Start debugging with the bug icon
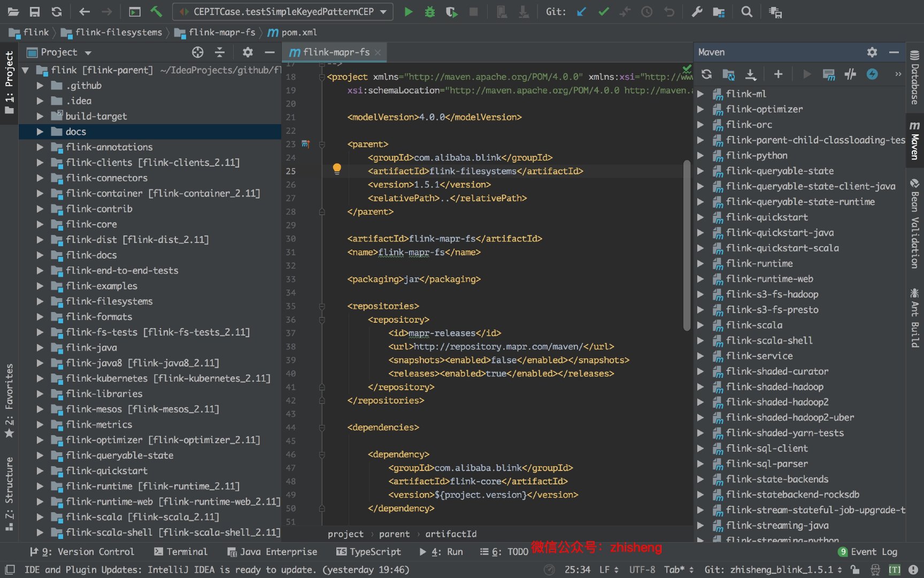The height and width of the screenshot is (578, 924). click(430, 12)
